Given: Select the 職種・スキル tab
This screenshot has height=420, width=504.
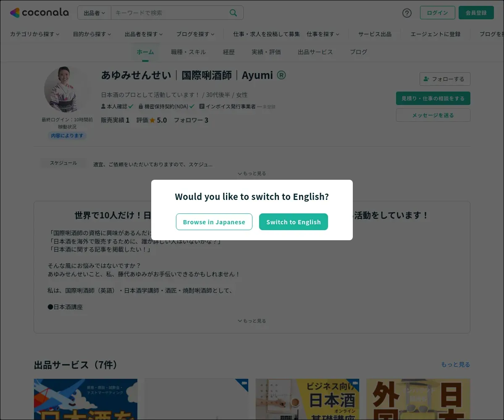Looking at the screenshot, I should (188, 52).
